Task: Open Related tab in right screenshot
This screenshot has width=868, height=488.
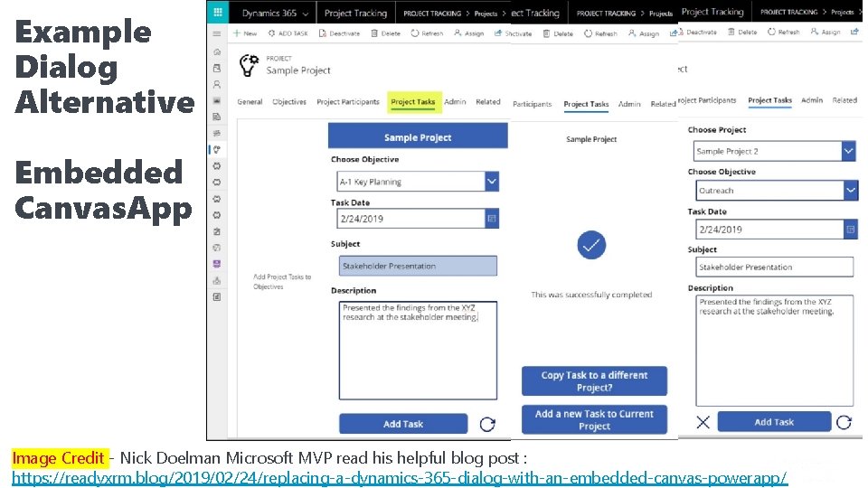Action: (x=844, y=100)
